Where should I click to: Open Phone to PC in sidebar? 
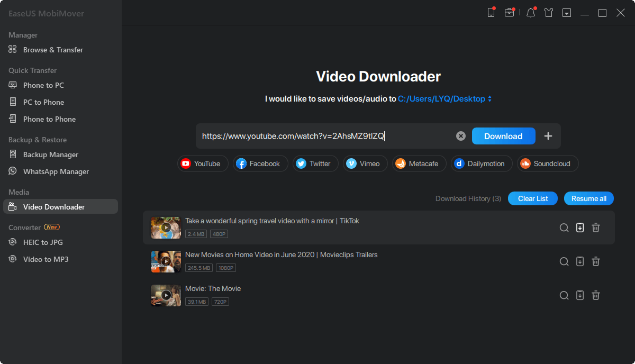(x=60, y=85)
